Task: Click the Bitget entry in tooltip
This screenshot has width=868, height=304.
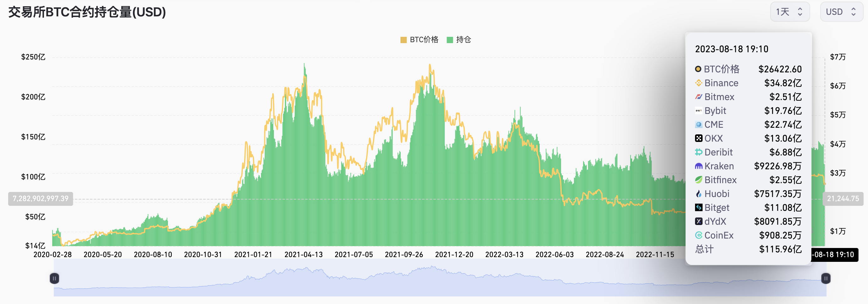Action: [717, 208]
